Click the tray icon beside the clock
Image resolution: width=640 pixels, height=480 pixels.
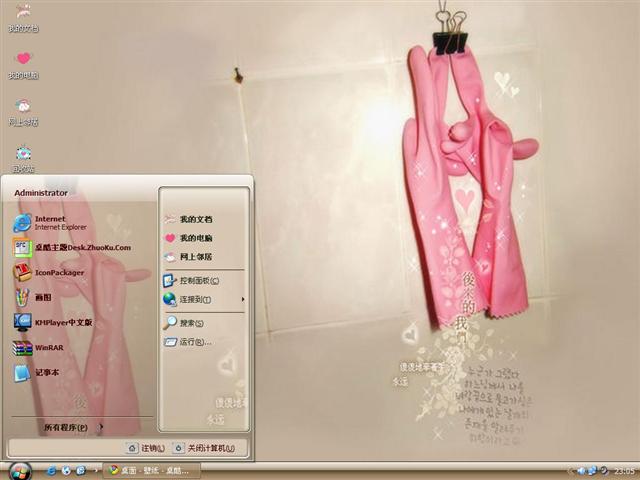tap(603, 471)
